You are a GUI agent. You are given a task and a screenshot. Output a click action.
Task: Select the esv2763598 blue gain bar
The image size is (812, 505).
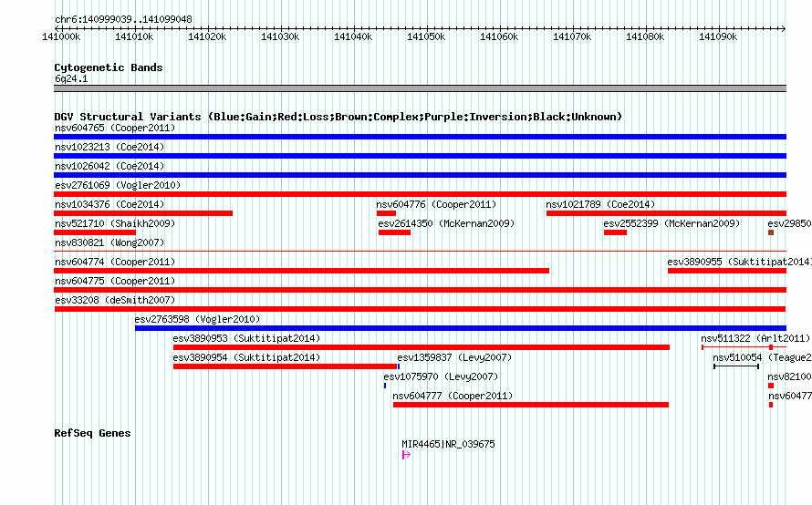tap(461, 328)
